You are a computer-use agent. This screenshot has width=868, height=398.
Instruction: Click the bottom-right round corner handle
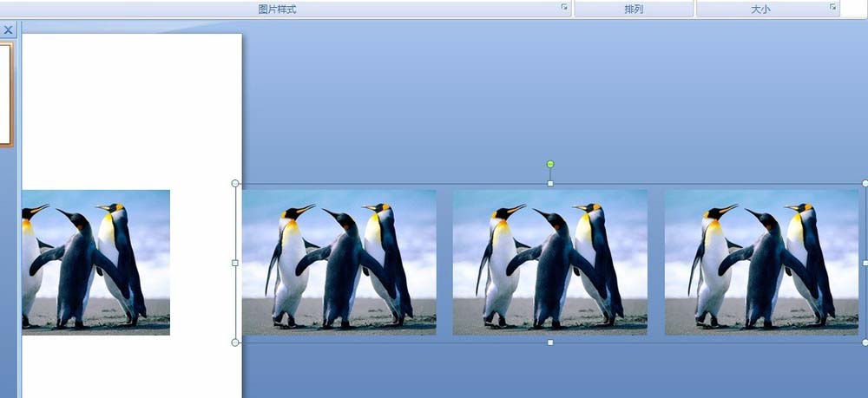[x=865, y=343]
